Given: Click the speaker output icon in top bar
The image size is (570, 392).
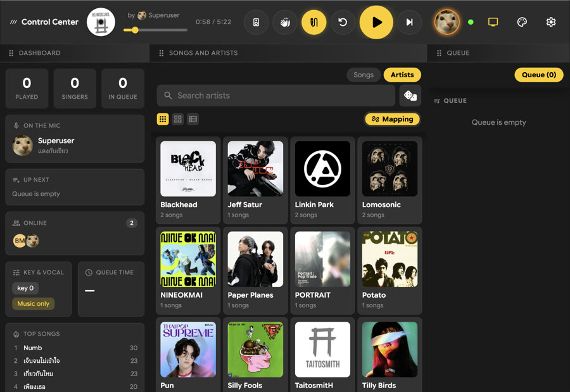Looking at the screenshot, I should 256,22.
